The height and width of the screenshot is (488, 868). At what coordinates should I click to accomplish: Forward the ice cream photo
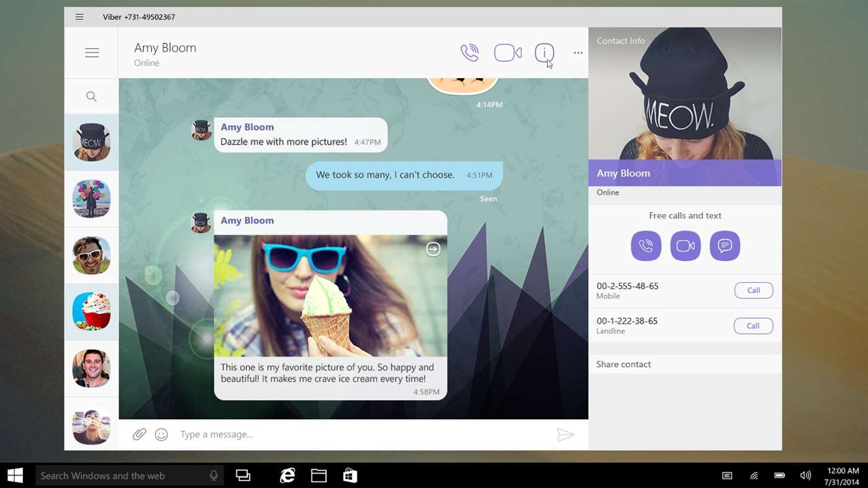point(433,249)
